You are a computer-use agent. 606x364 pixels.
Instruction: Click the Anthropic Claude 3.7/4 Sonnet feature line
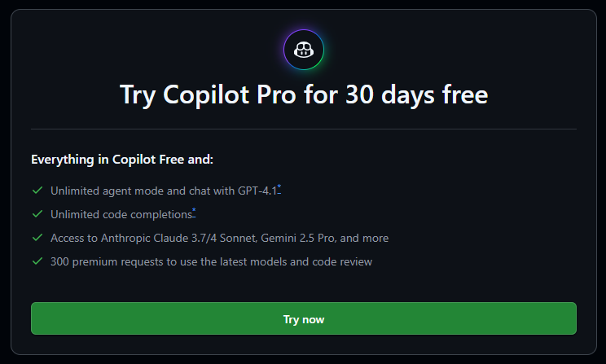(x=220, y=238)
